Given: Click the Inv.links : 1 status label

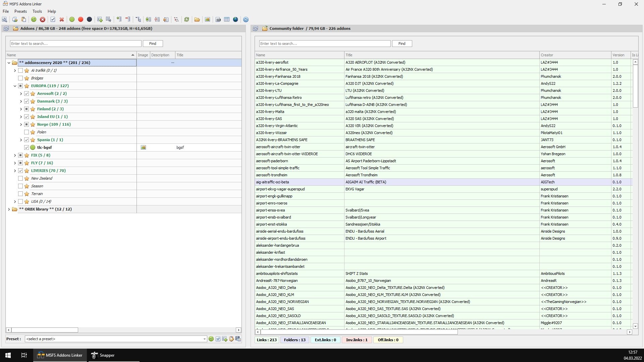Looking at the screenshot, I should (357, 340).
